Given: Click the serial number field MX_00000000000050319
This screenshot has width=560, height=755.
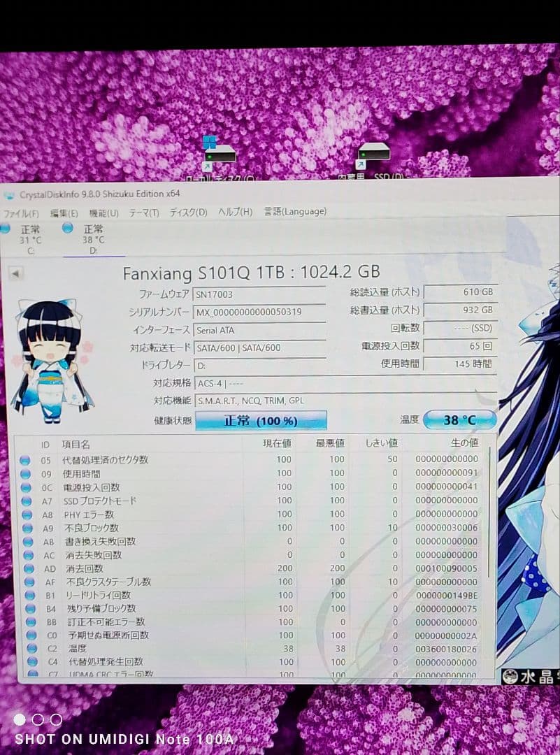Looking at the screenshot, I should 259,312.
